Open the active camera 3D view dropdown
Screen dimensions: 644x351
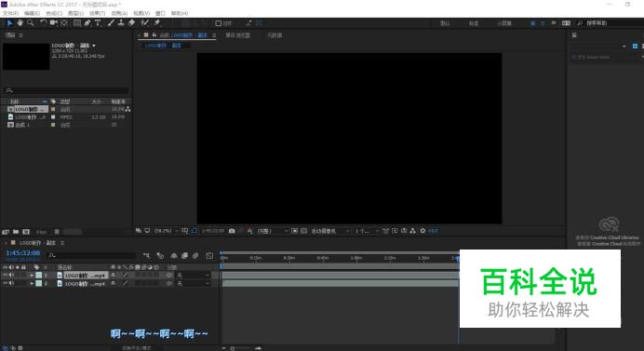click(x=330, y=231)
